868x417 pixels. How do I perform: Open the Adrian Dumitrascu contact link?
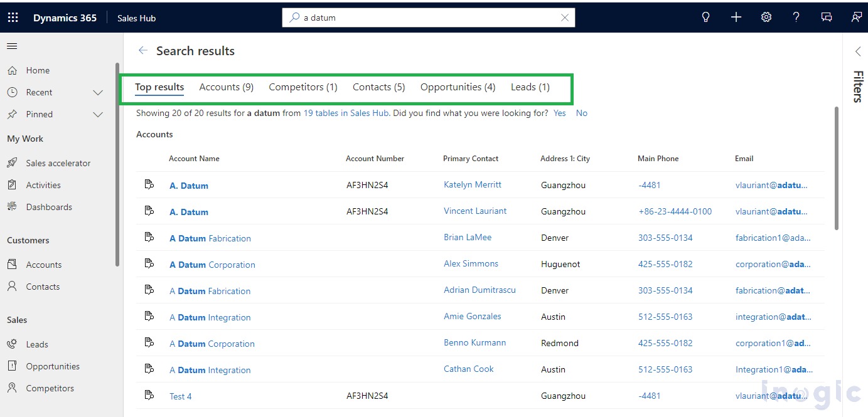pyautogui.click(x=480, y=290)
